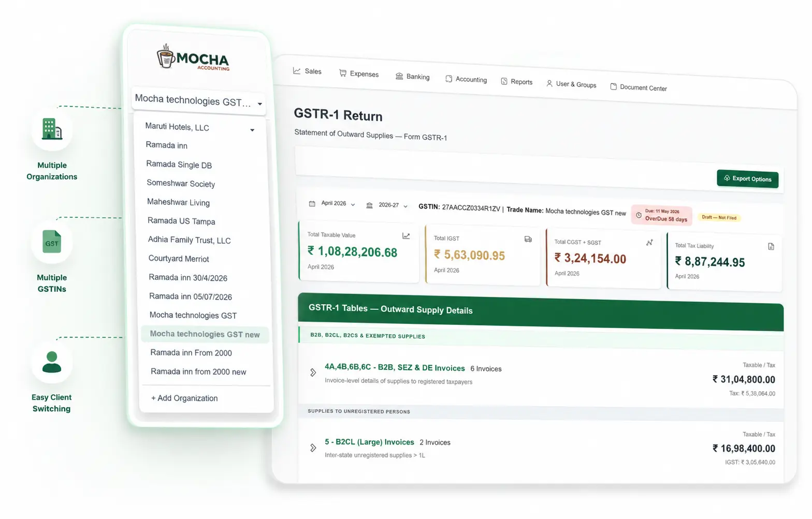Image resolution: width=812 pixels, height=519 pixels.
Task: Click the Export Options button
Action: [x=747, y=179]
